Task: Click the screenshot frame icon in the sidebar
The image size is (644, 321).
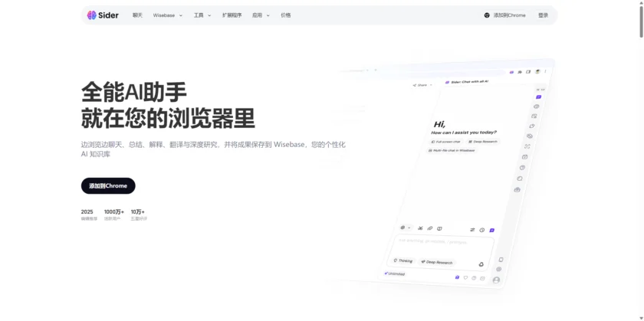Action: [527, 146]
